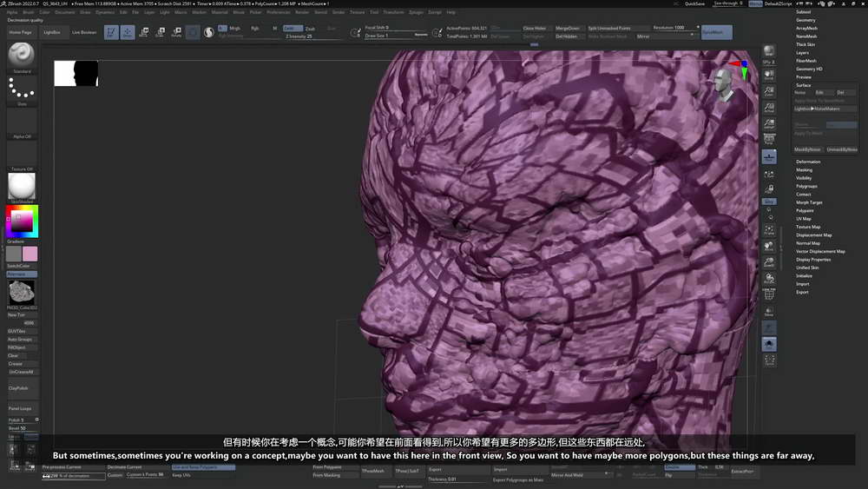The width and height of the screenshot is (868, 489).
Task: Expand the Deformation subpalette
Action: click(x=808, y=162)
